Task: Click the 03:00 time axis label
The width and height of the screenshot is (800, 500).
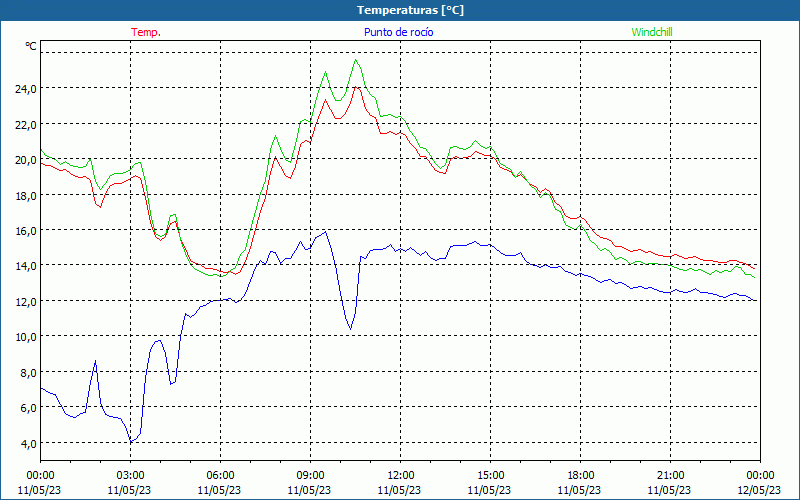Action: [x=131, y=476]
